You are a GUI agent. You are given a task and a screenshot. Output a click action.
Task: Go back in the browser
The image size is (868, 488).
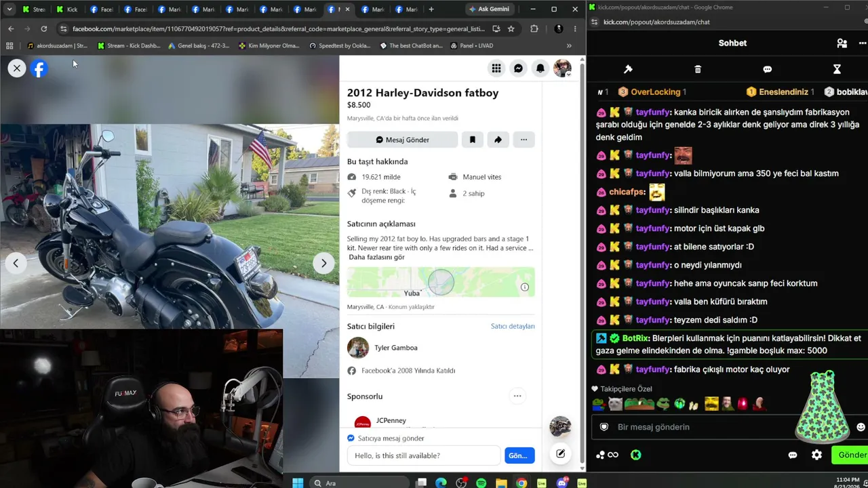click(x=11, y=29)
